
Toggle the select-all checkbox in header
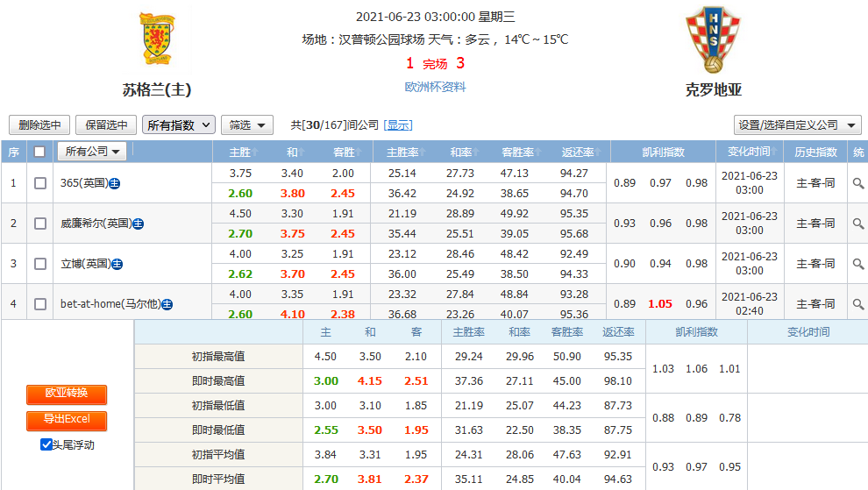pyautogui.click(x=39, y=151)
